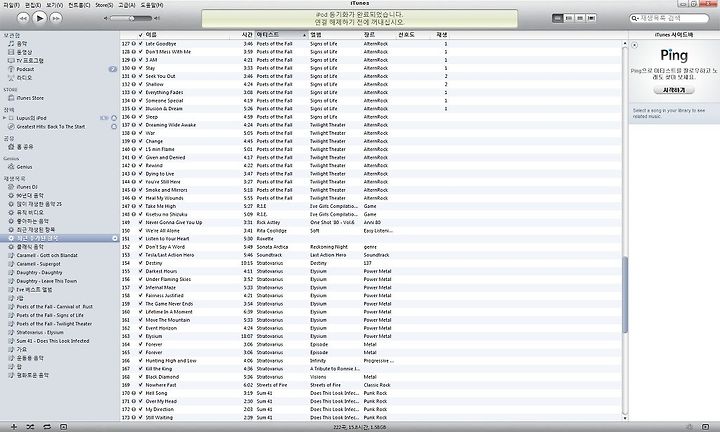Click the track list vertical scrollbar thumb
Viewport: 720px width, 432px height.
(624, 295)
